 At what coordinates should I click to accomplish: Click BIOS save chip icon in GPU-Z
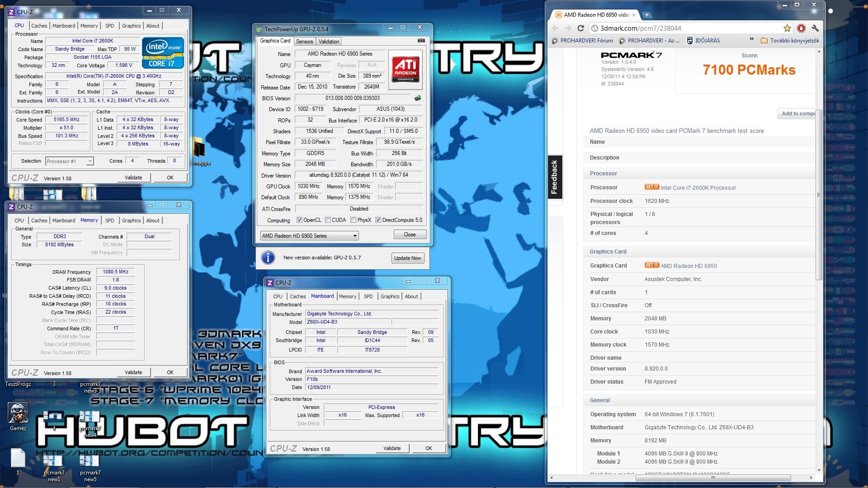coord(418,98)
